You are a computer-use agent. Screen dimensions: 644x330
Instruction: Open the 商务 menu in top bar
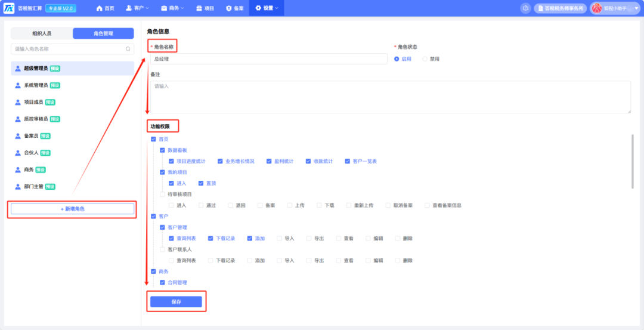pos(172,8)
